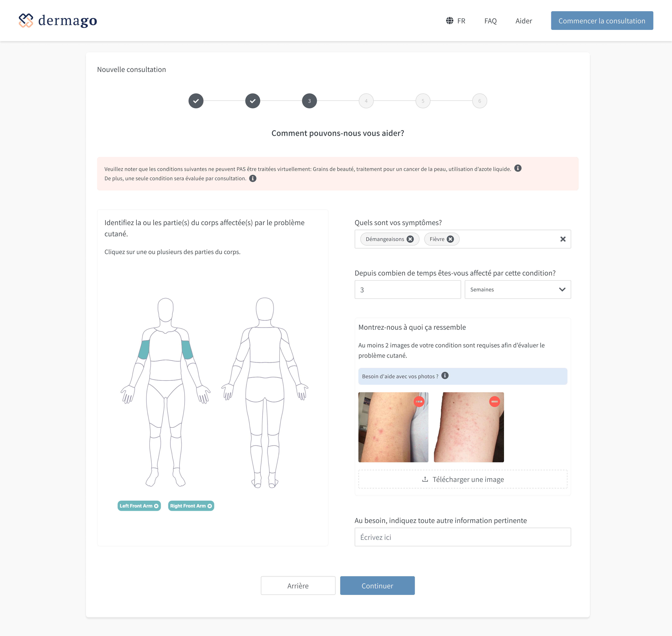The image size is (672, 636).
Task: Show info about one condition per consultation
Action: (253, 178)
